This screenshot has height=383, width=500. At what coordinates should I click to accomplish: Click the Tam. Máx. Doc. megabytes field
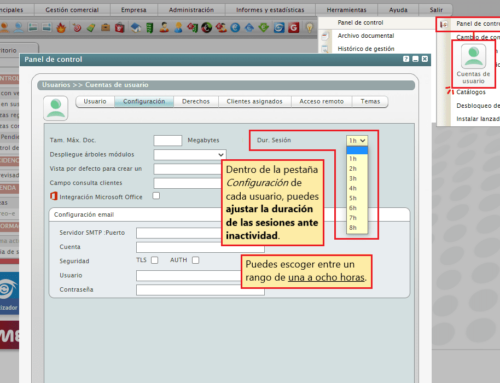[x=168, y=140]
